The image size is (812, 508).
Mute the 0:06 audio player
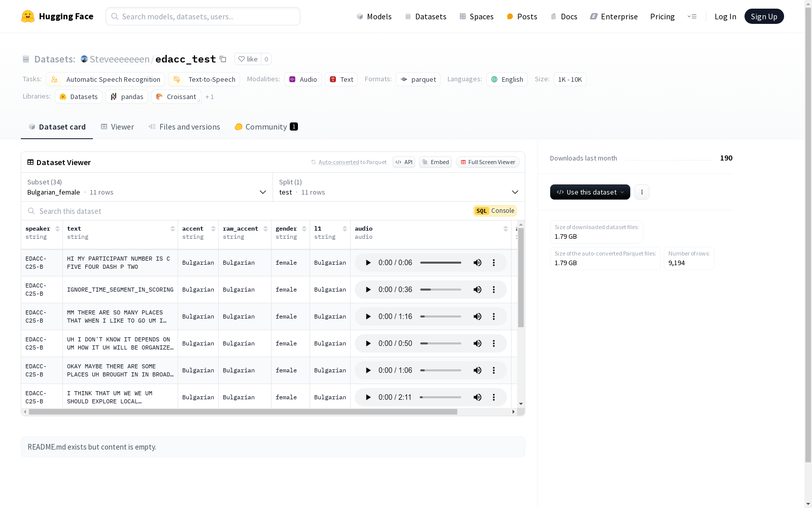478,263
